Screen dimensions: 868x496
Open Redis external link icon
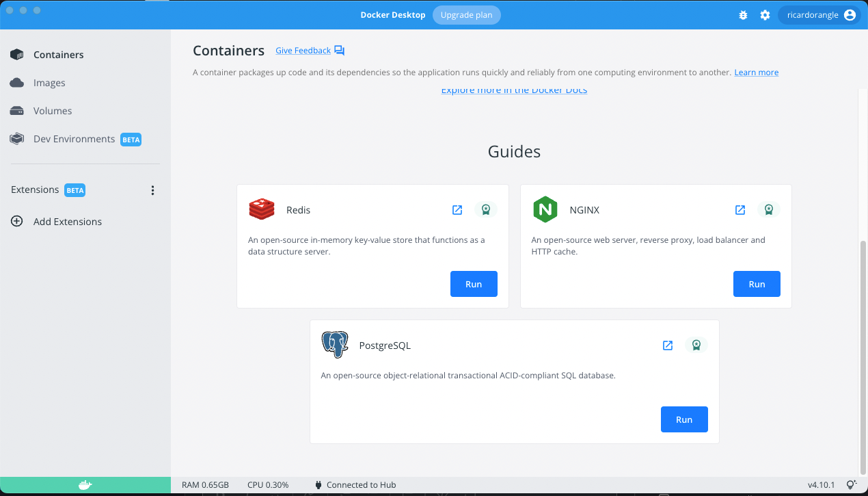pyautogui.click(x=457, y=210)
